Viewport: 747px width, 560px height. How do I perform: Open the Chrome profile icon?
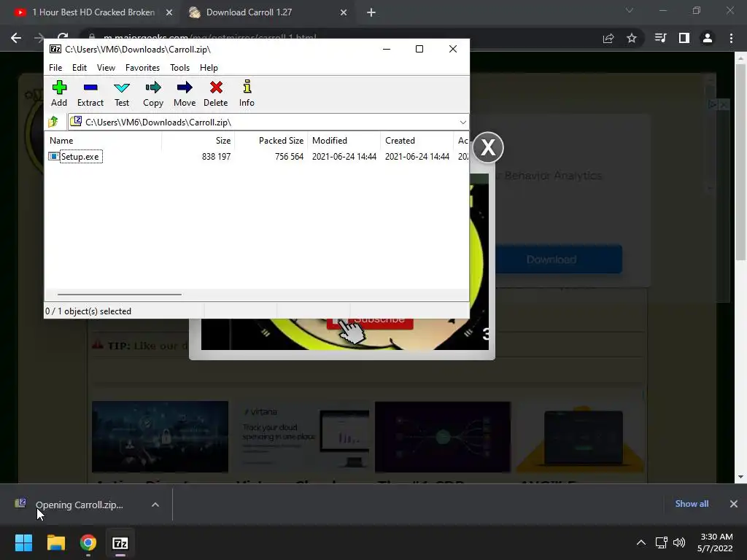click(708, 38)
